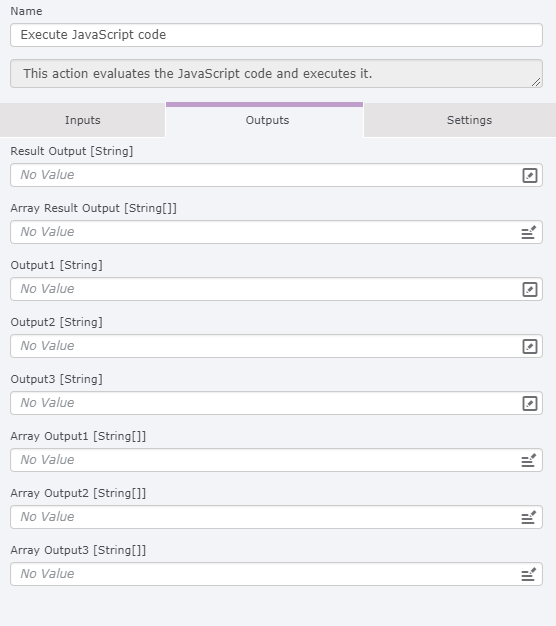Open Array Output3 list editor icon
Image resolution: width=556 pixels, height=626 pixels.
coord(528,574)
